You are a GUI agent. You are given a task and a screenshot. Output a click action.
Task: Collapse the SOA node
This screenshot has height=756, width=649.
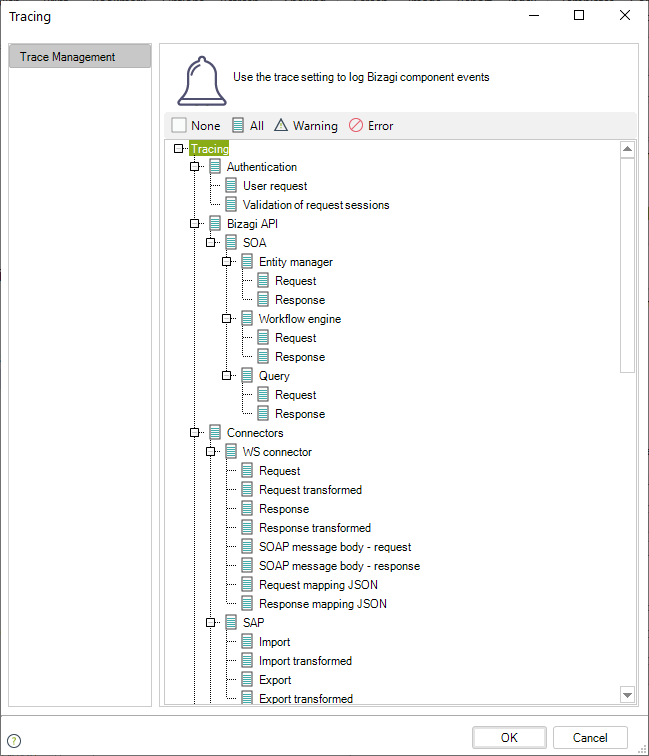click(210, 243)
